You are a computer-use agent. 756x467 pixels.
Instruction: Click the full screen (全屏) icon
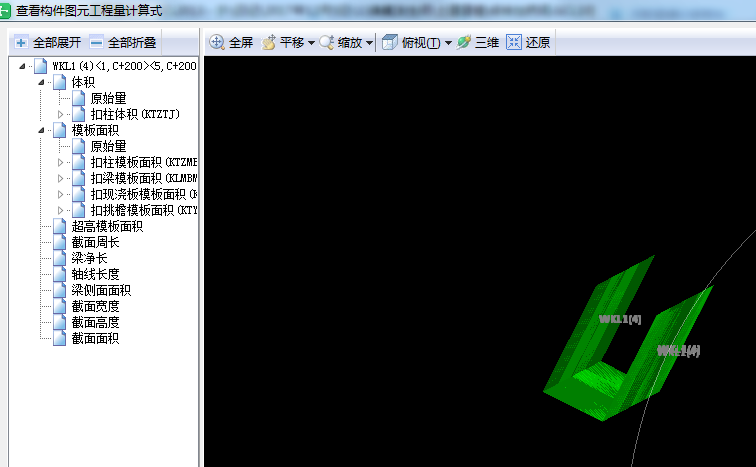(x=217, y=42)
